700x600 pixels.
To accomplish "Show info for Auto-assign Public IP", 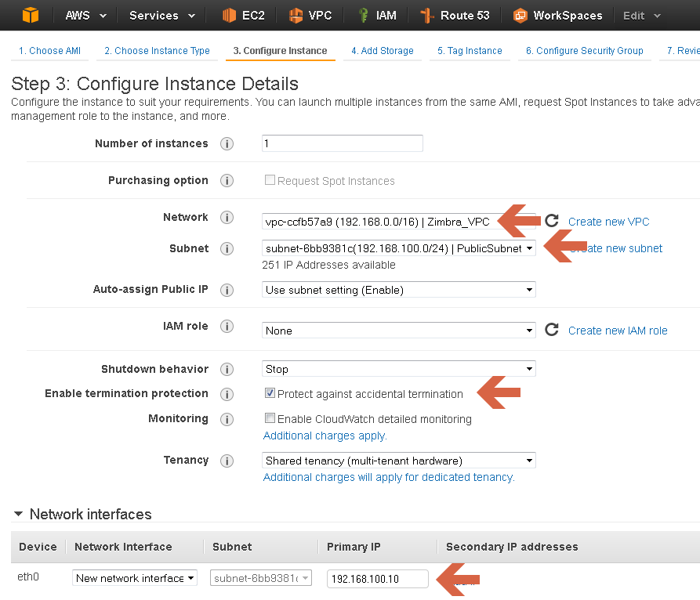I will (227, 290).
